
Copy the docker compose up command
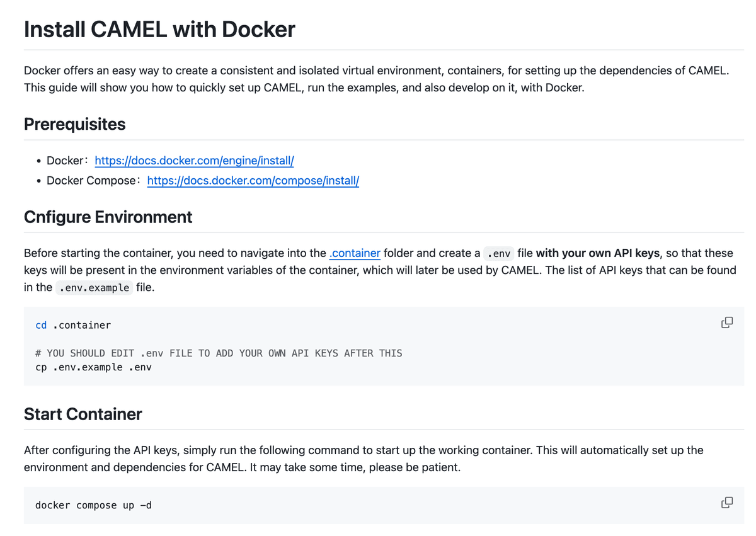pos(726,503)
